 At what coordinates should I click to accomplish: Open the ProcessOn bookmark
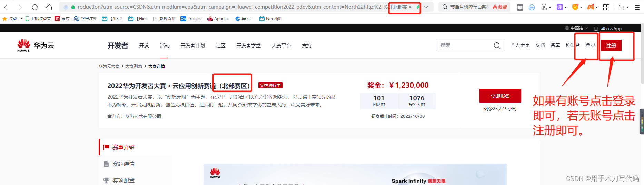point(191,19)
